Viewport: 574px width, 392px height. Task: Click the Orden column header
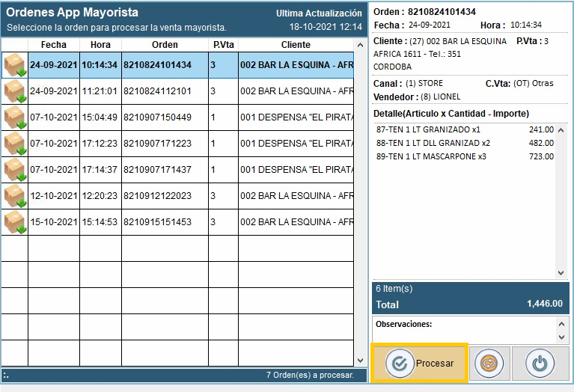point(165,45)
